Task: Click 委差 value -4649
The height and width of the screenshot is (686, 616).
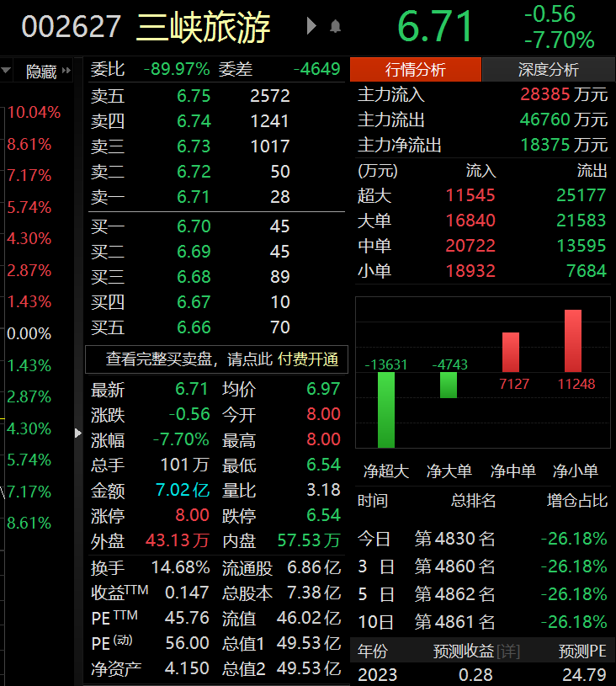Action: [x=316, y=69]
